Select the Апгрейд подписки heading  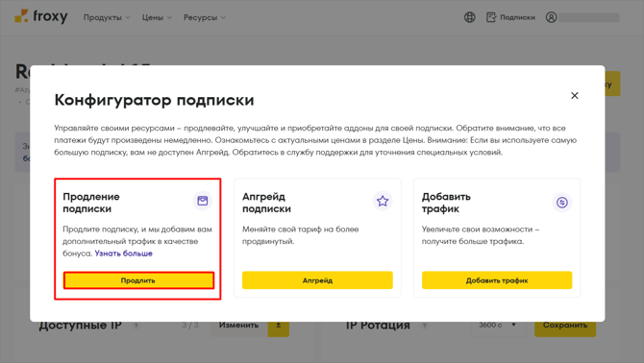tap(266, 203)
